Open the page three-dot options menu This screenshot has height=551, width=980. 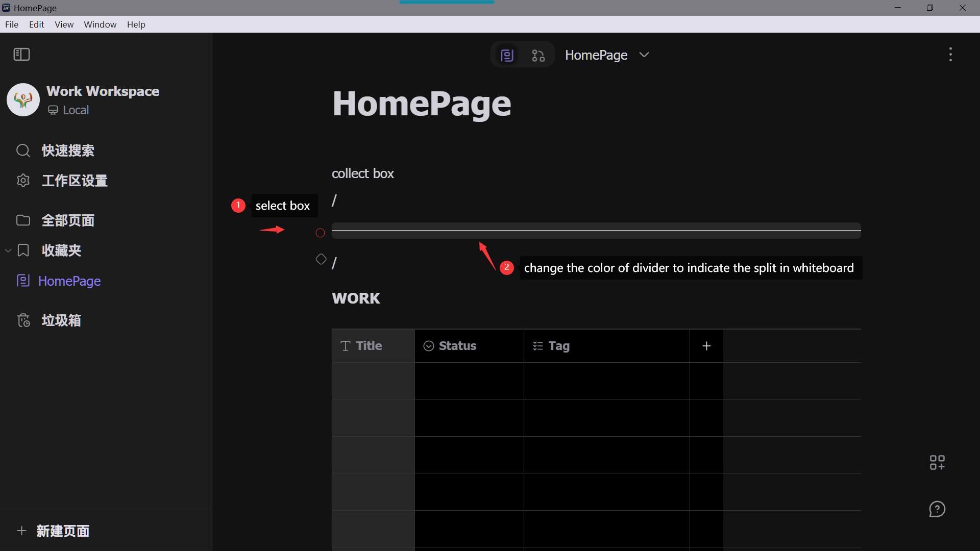(950, 54)
